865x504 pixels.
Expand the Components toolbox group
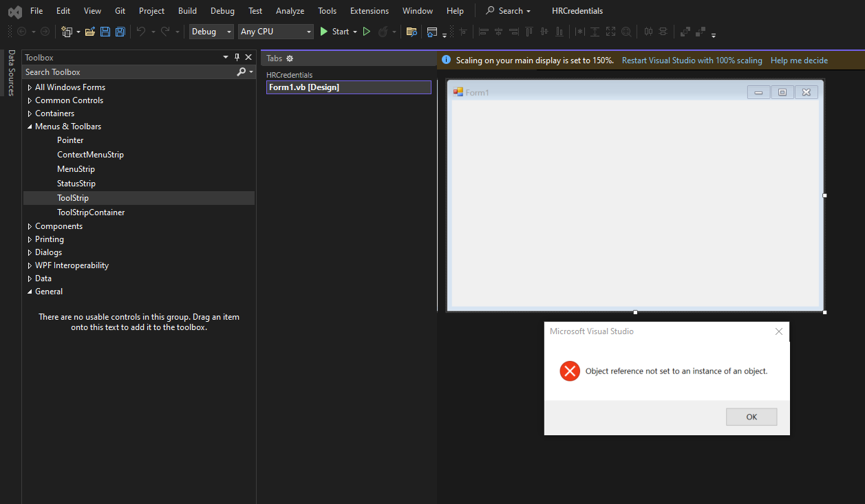coord(30,226)
